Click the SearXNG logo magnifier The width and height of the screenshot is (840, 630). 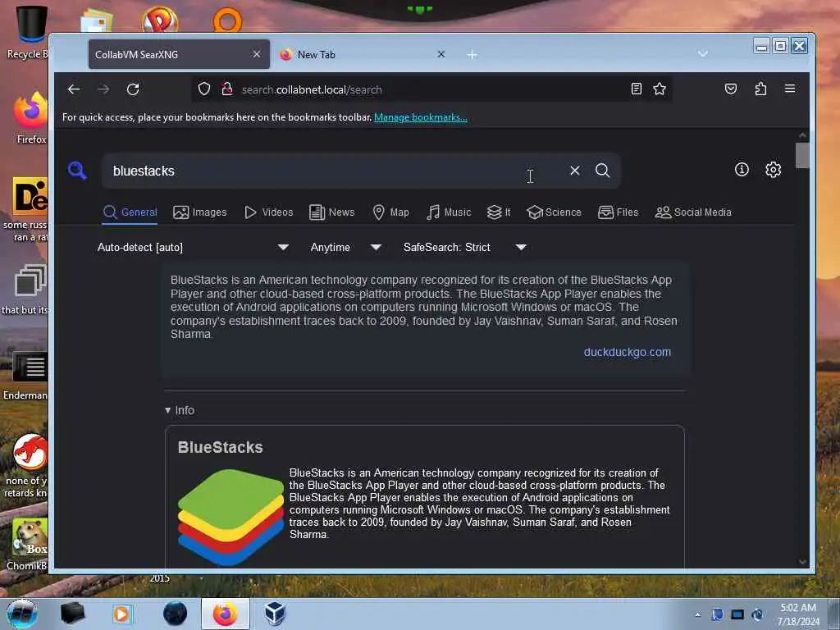pos(77,171)
